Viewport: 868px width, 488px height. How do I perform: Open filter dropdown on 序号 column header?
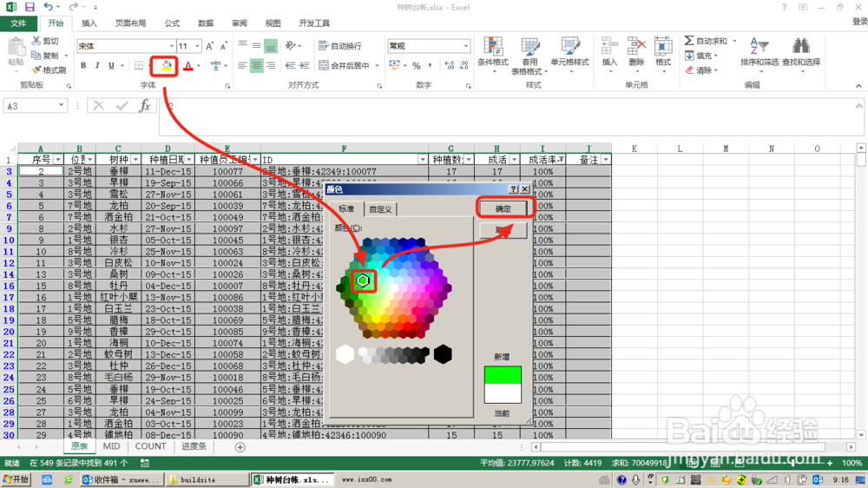[x=58, y=160]
